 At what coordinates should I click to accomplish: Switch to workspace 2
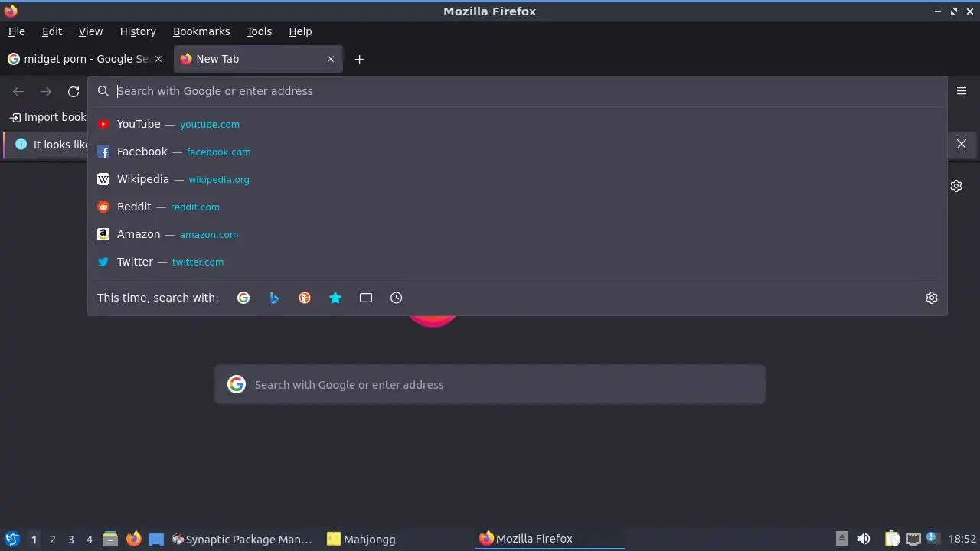(52, 539)
